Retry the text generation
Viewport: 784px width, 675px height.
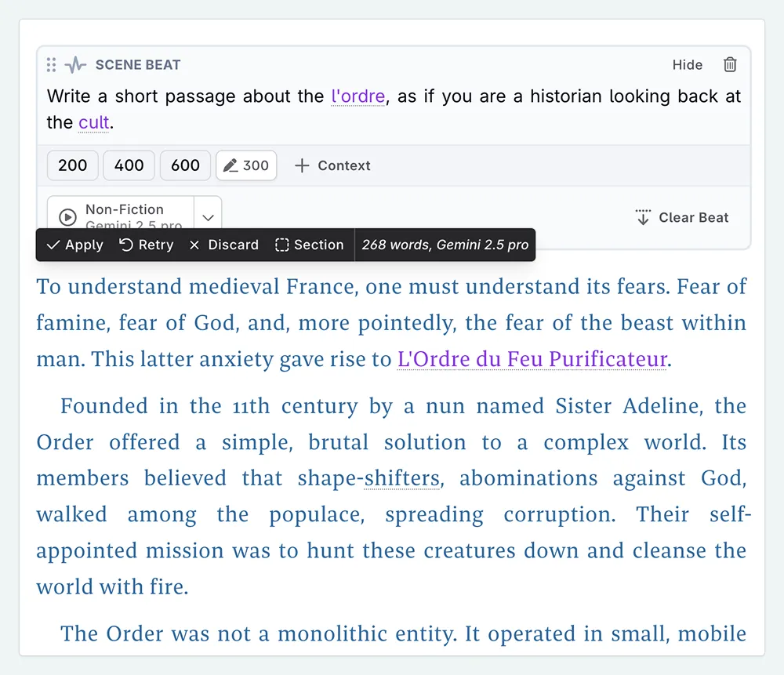tap(146, 245)
